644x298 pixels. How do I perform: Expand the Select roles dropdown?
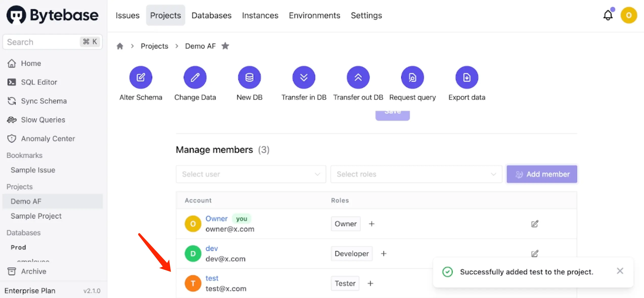(416, 174)
